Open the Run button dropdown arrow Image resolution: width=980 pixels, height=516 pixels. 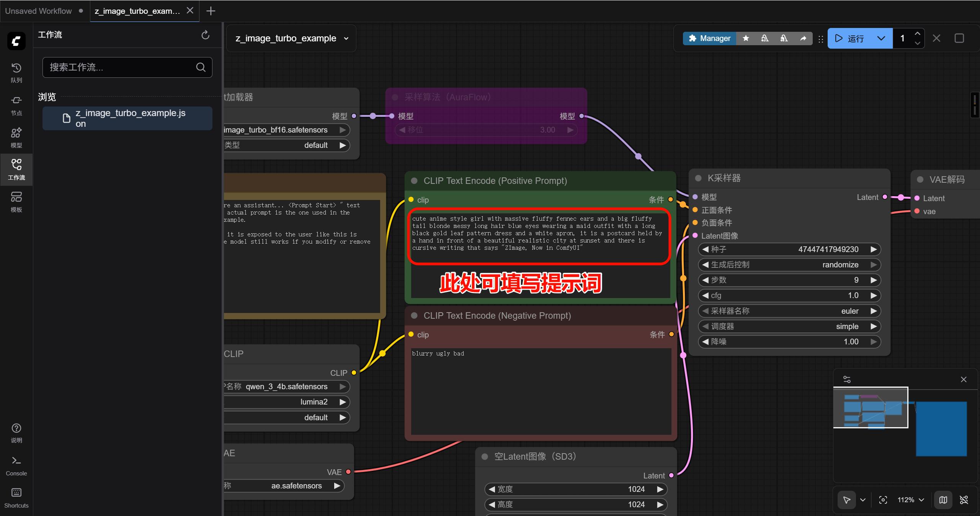(x=881, y=38)
